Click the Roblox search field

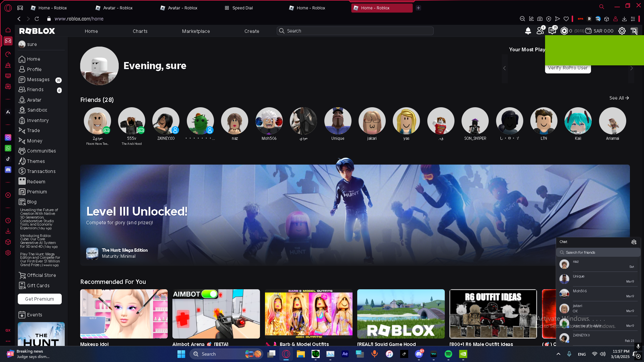pos(355,31)
